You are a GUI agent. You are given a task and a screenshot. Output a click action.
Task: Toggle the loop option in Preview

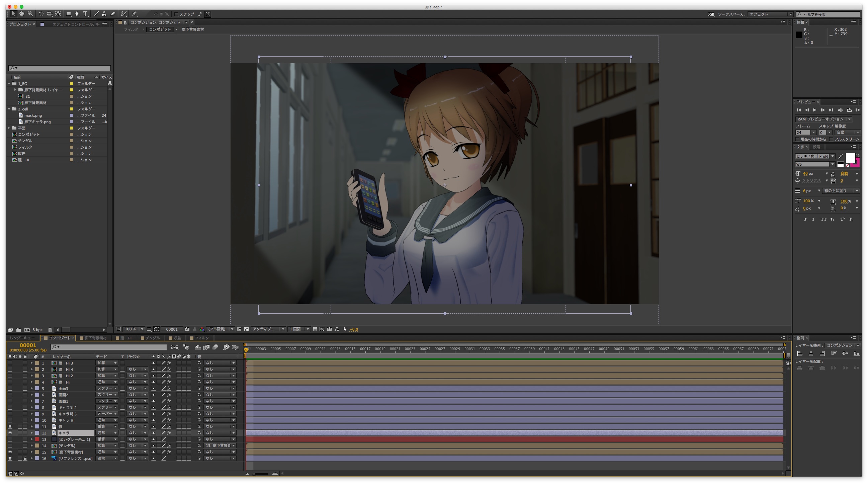[x=850, y=110]
